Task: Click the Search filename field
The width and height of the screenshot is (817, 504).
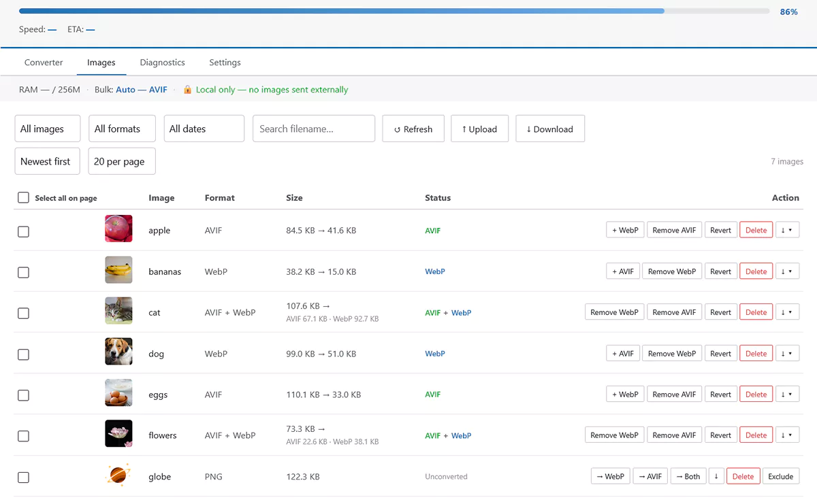Action: (314, 129)
